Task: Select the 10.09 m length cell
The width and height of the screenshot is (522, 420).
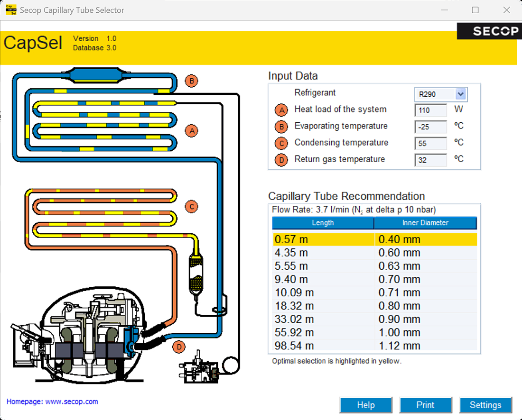Action: click(324, 292)
